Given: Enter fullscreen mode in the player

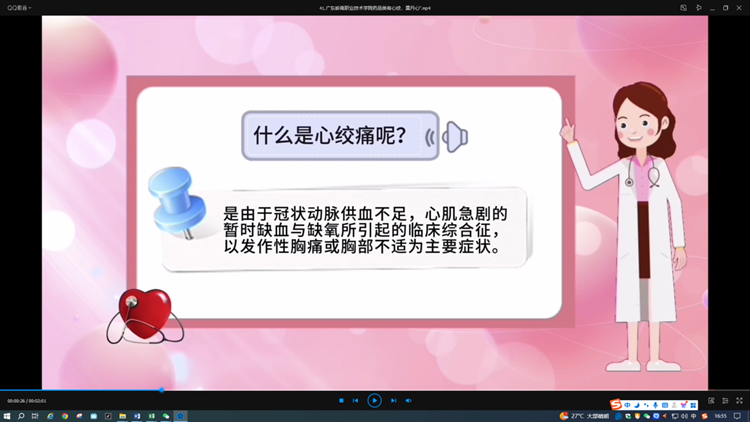Looking at the screenshot, I should [x=739, y=400].
